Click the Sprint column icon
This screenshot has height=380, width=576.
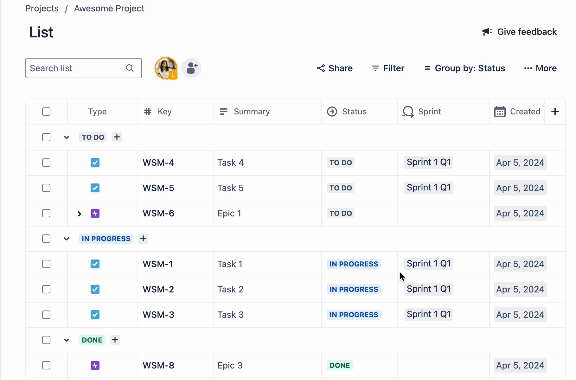pyautogui.click(x=408, y=112)
